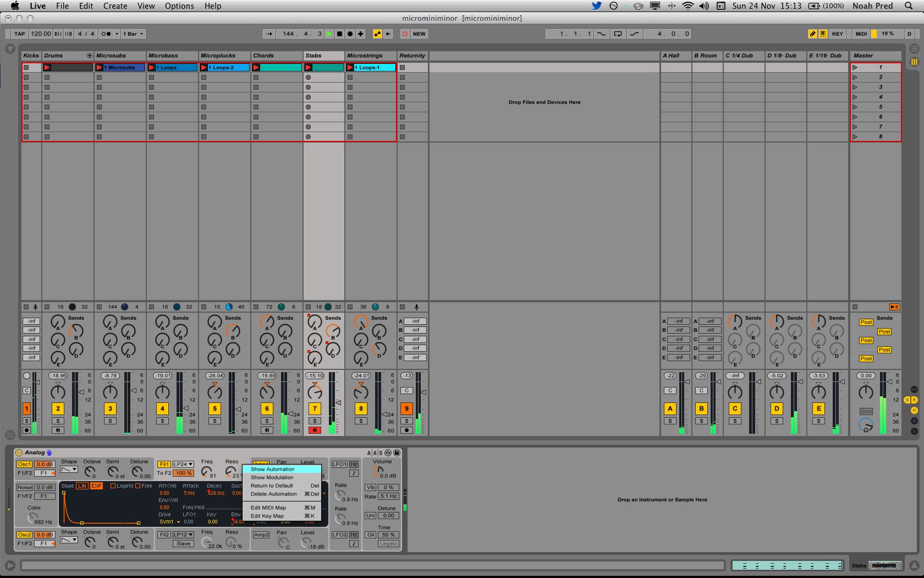Viewport: 924px width, 578px height.
Task: Open the Create menu in menu bar
Action: click(x=115, y=6)
